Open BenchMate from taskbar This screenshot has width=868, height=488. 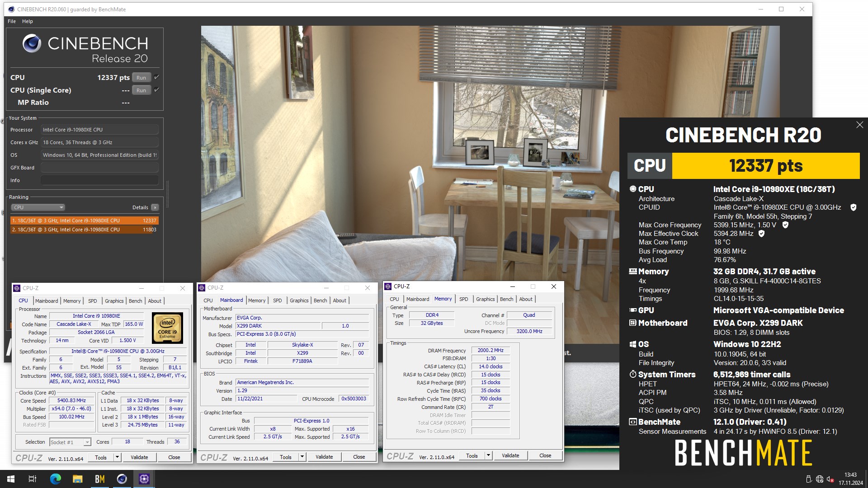99,479
